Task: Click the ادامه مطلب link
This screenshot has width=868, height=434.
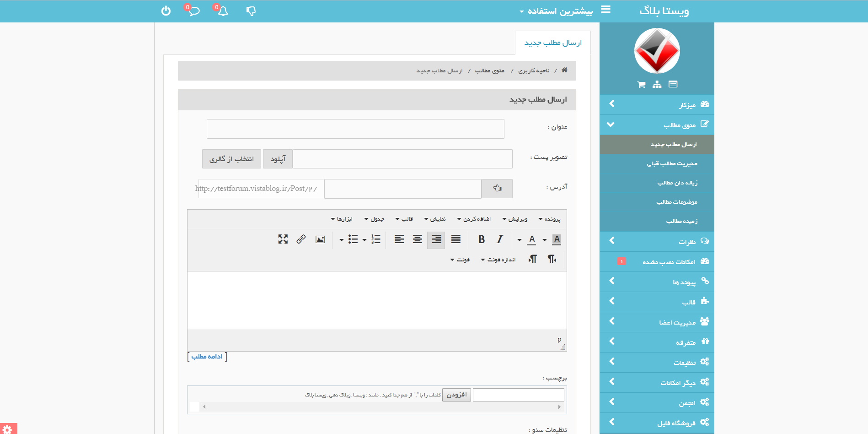Action: tap(207, 357)
